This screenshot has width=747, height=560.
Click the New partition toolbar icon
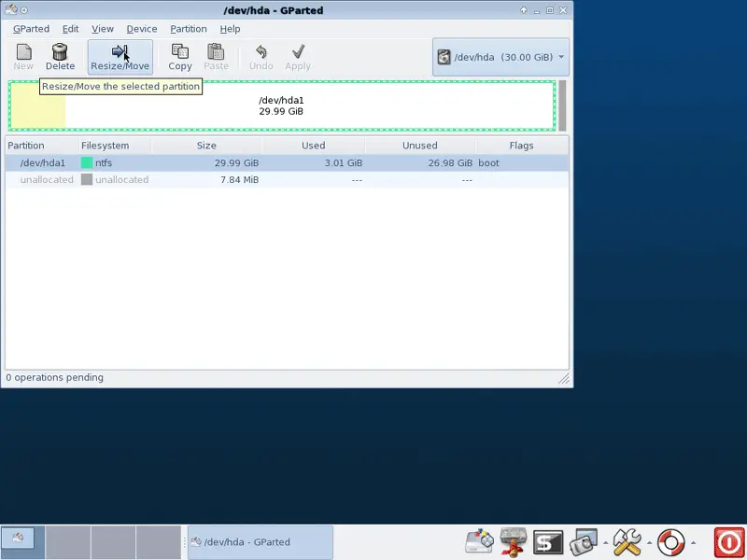pyautogui.click(x=23, y=57)
